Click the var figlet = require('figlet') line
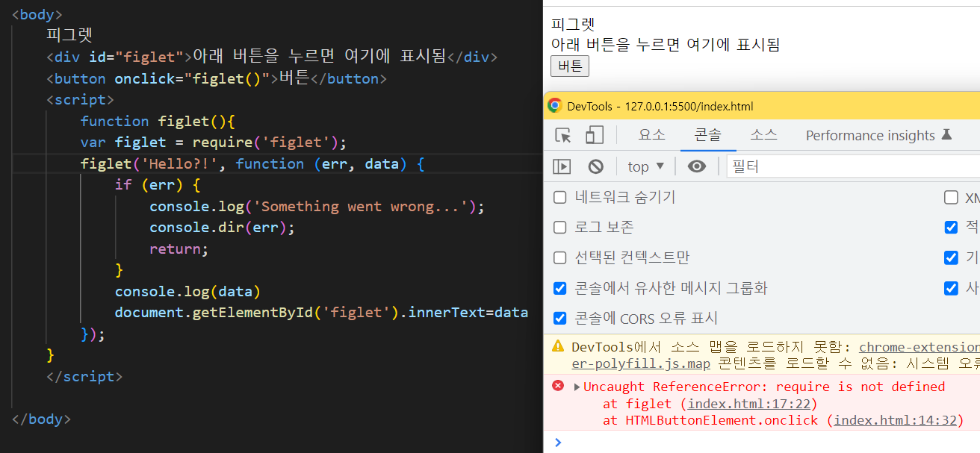This screenshot has height=453, width=980. pos(214,142)
